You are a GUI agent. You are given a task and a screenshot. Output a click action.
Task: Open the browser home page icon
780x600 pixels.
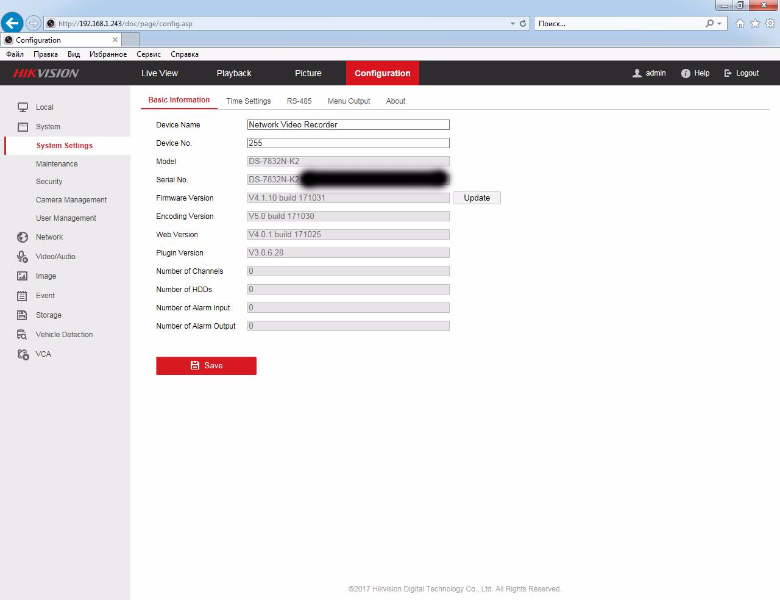click(740, 23)
